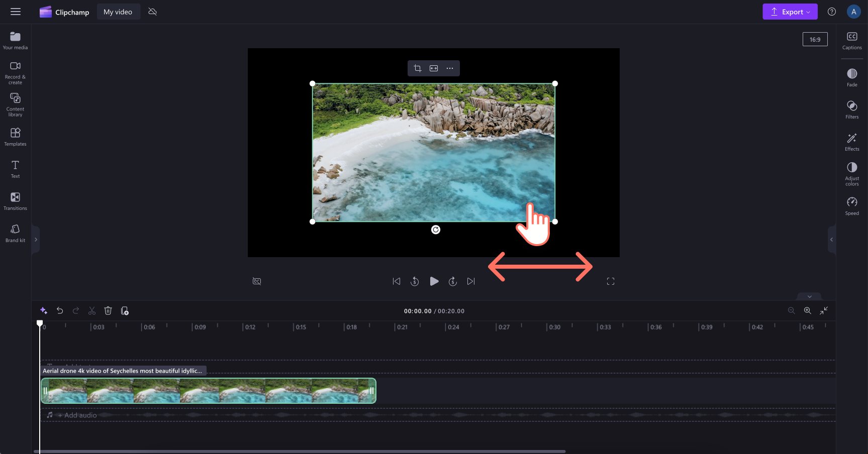The width and height of the screenshot is (868, 454).
Task: Redo the last action
Action: tap(76, 311)
